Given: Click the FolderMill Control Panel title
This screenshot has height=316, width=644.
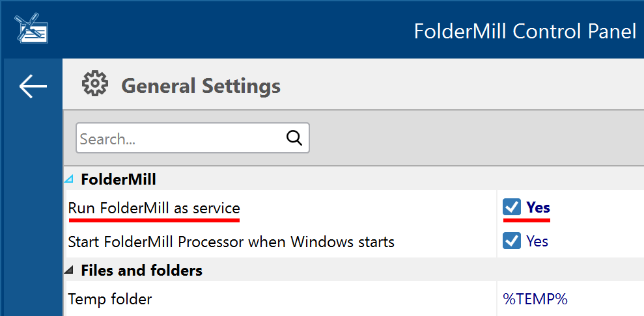Looking at the screenshot, I should (525, 31).
